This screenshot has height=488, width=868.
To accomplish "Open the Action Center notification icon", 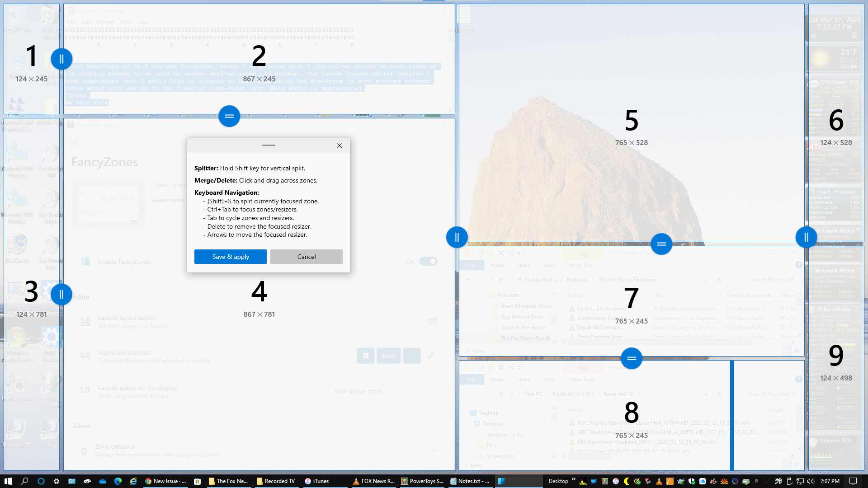I will tap(853, 481).
